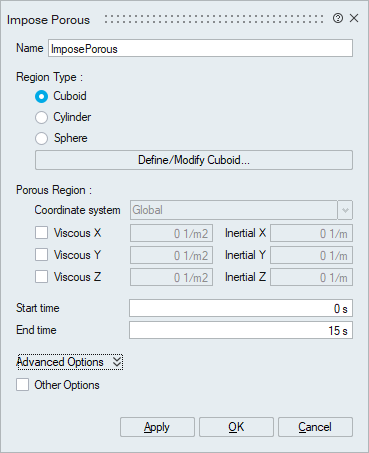Click the End time field
Screen dimensions: 369x453
pyautogui.click(x=241, y=330)
